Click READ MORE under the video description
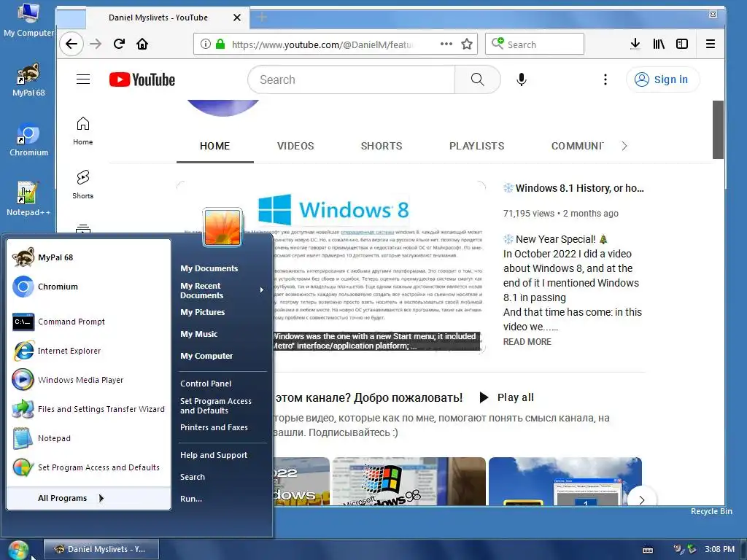 pyautogui.click(x=527, y=341)
